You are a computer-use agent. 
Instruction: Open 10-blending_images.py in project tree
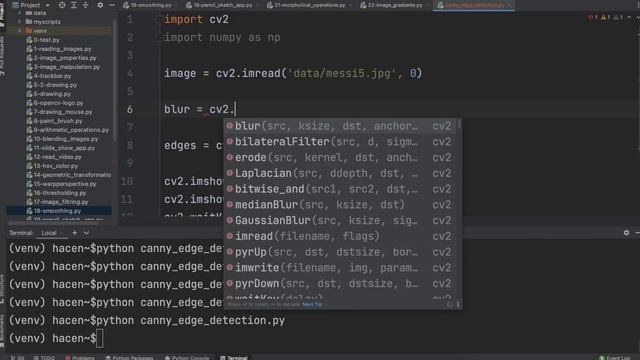(x=62, y=139)
